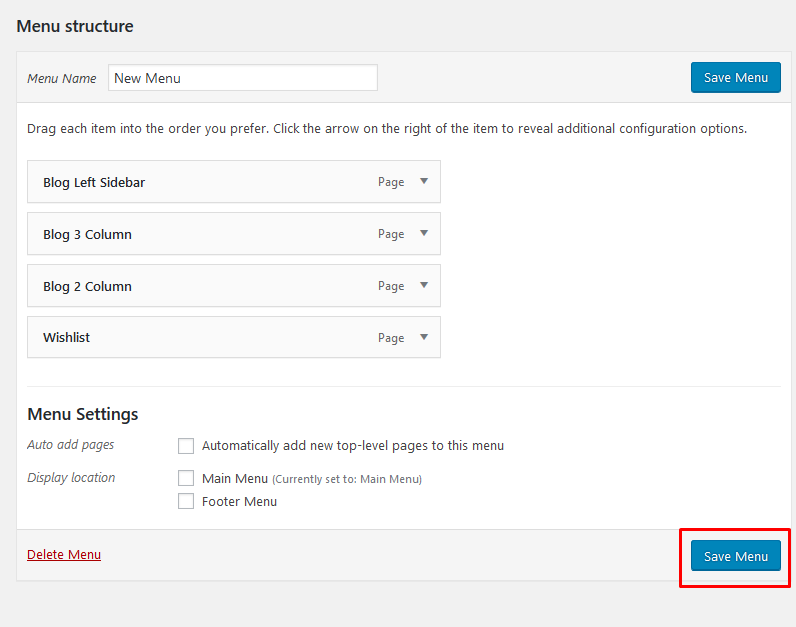Click the 'Main Menu' label text

click(235, 479)
